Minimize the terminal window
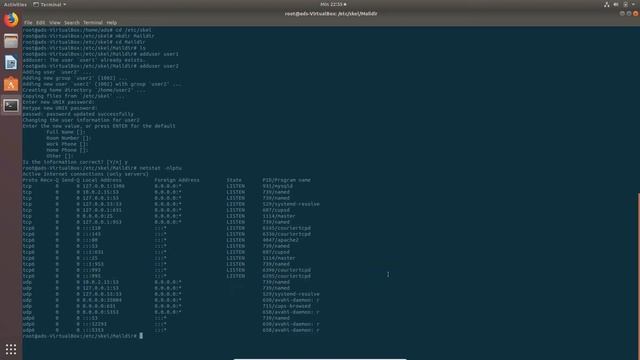This screenshot has width=640, height=360. 622,13
